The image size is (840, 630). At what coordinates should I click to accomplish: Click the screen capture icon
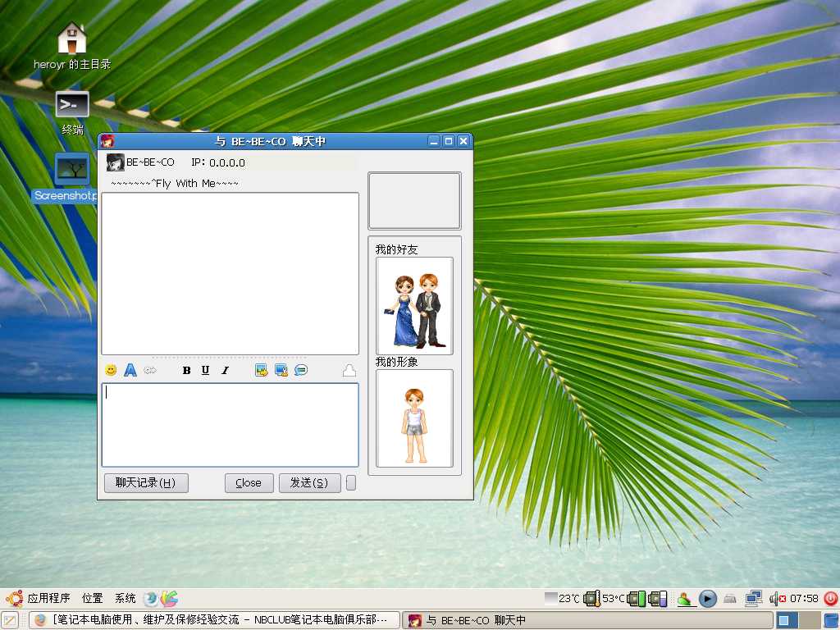tap(281, 371)
